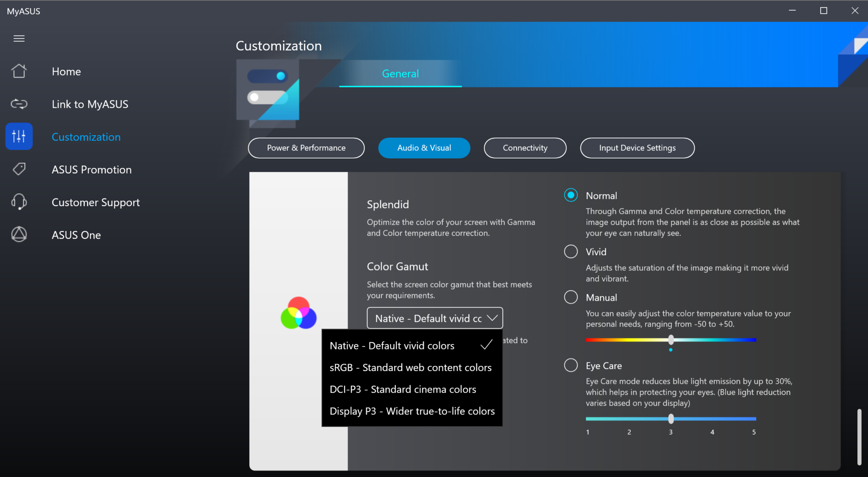The image size is (868, 477).
Task: Select the Manual radio button
Action: (571, 297)
